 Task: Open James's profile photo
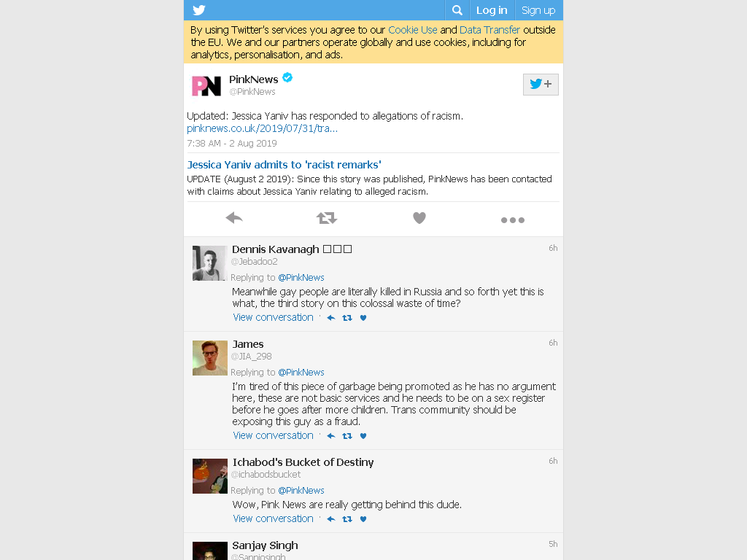(210, 358)
